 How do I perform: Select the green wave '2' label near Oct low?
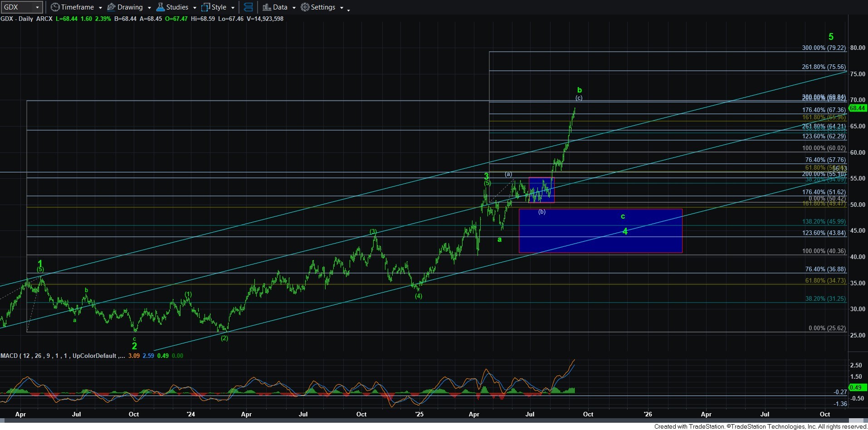(x=134, y=346)
